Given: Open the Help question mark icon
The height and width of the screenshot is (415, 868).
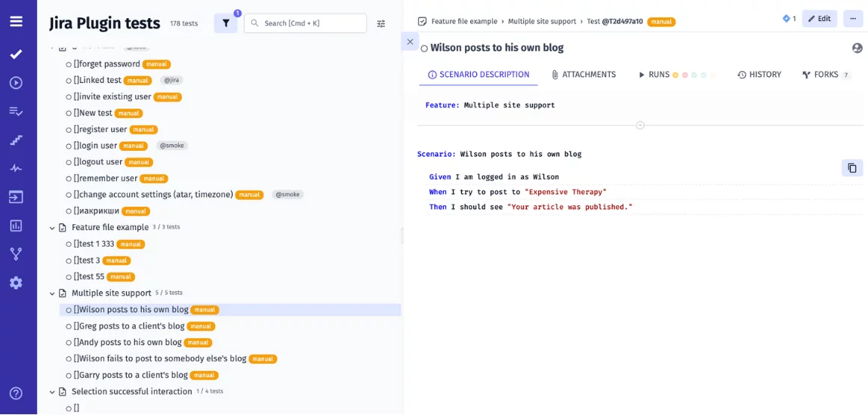Looking at the screenshot, I should click(16, 393).
